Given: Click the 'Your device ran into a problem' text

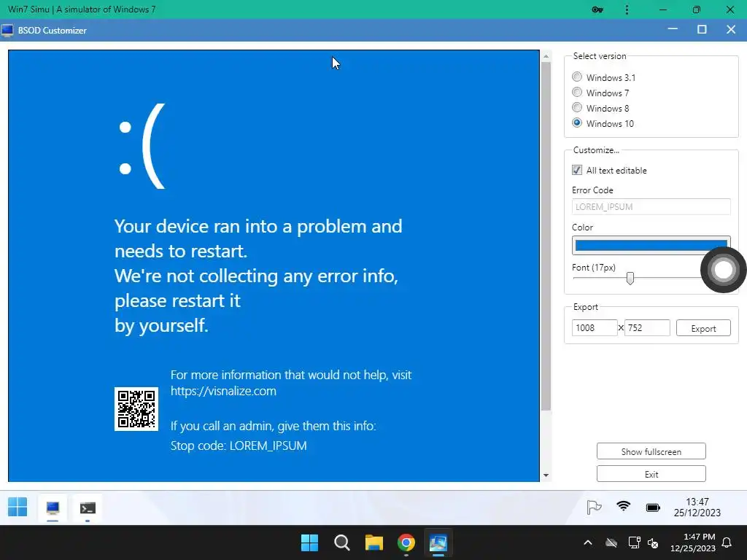Looking at the screenshot, I should pyautogui.click(x=258, y=226).
